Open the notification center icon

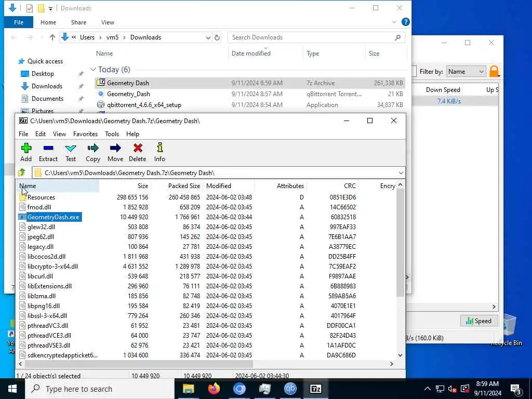(x=516, y=389)
